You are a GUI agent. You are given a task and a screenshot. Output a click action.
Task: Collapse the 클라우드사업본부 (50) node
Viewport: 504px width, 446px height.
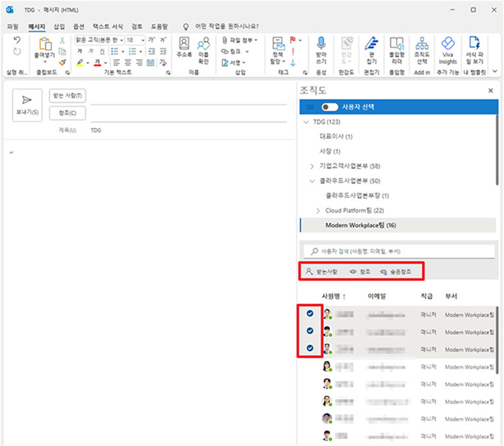tap(312, 181)
